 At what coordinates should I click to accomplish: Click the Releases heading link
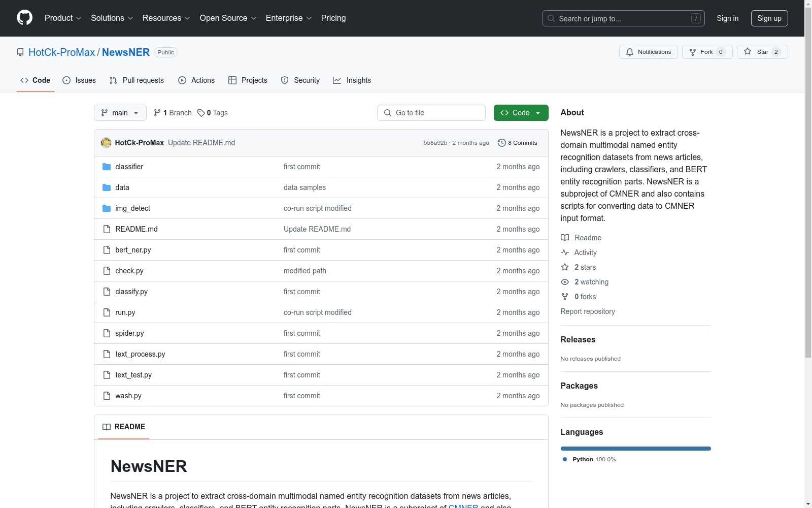click(578, 340)
